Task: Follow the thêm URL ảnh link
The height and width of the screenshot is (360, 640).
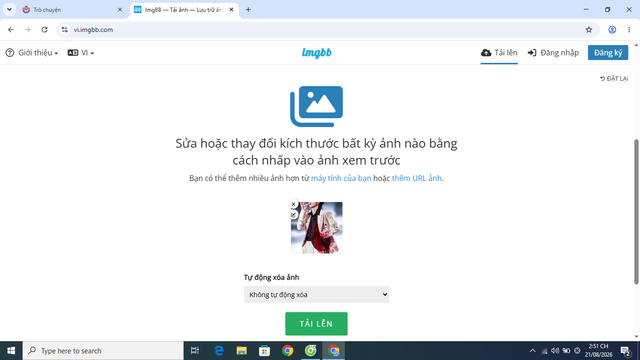Action: click(416, 178)
